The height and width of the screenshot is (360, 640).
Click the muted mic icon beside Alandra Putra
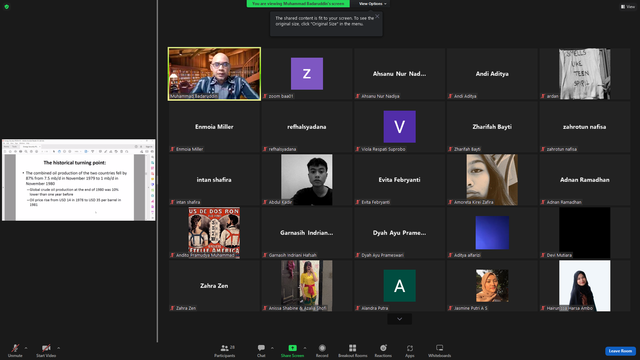coord(358,308)
